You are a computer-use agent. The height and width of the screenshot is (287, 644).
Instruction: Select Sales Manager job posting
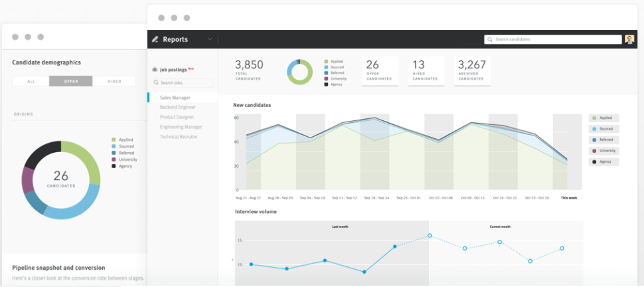(183, 98)
